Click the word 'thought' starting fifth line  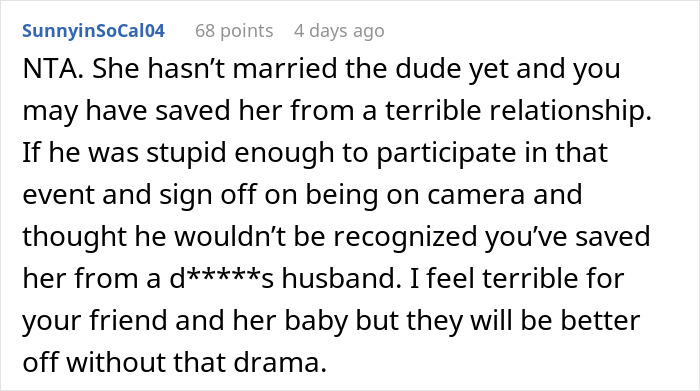coord(75,237)
